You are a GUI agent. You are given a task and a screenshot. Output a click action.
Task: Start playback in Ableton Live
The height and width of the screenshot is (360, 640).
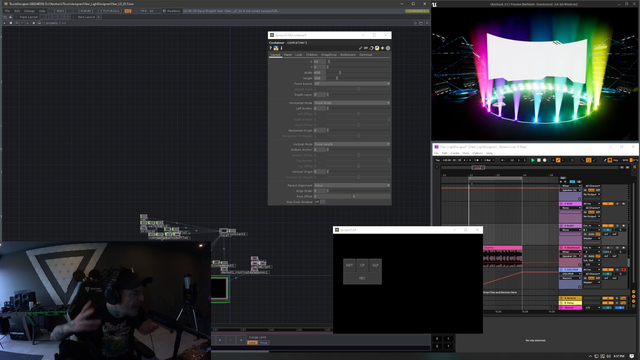533,160
